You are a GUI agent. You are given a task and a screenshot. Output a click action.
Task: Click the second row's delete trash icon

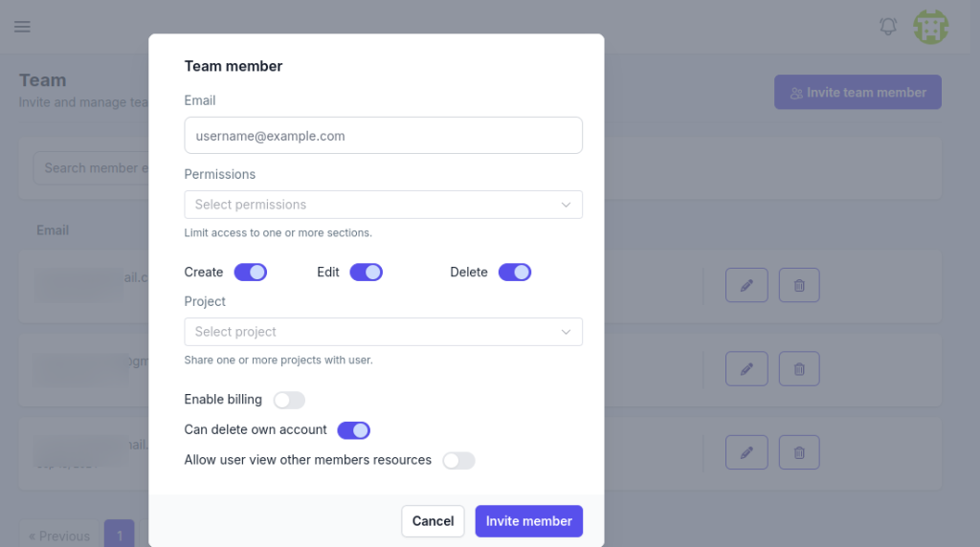[x=799, y=369]
